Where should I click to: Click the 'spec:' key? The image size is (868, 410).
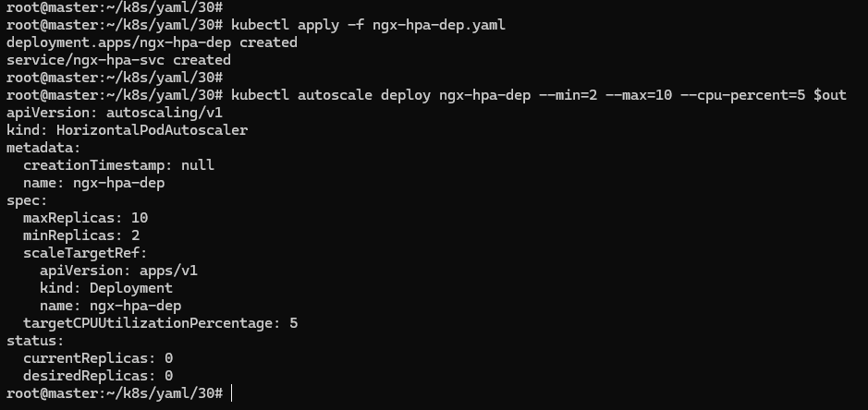(x=27, y=201)
